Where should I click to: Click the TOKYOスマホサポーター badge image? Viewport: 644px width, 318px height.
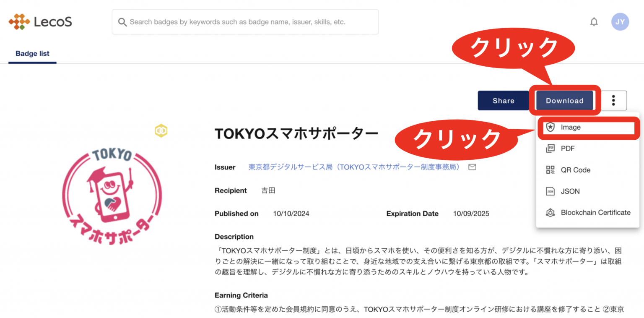coord(113,197)
